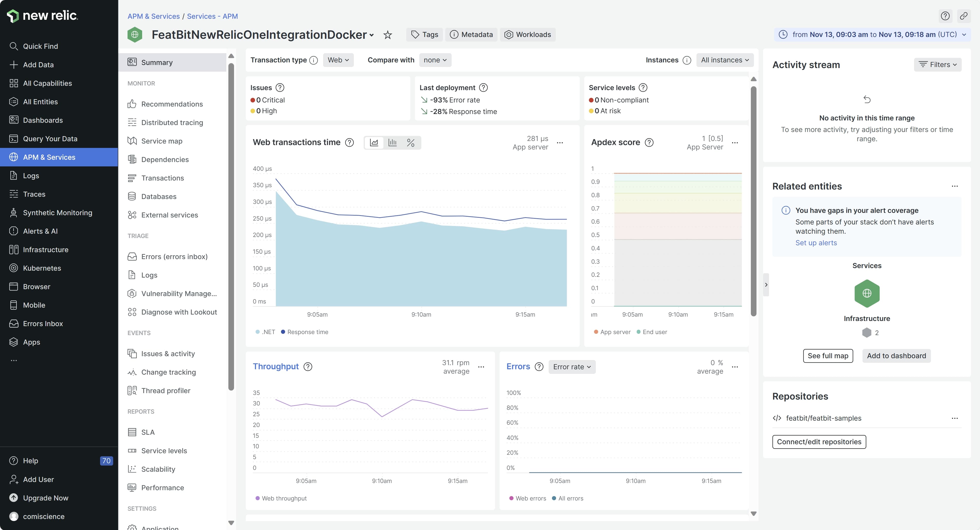This screenshot has width=980, height=530.
Task: Toggle the .NET legend color swatch
Action: (258, 332)
